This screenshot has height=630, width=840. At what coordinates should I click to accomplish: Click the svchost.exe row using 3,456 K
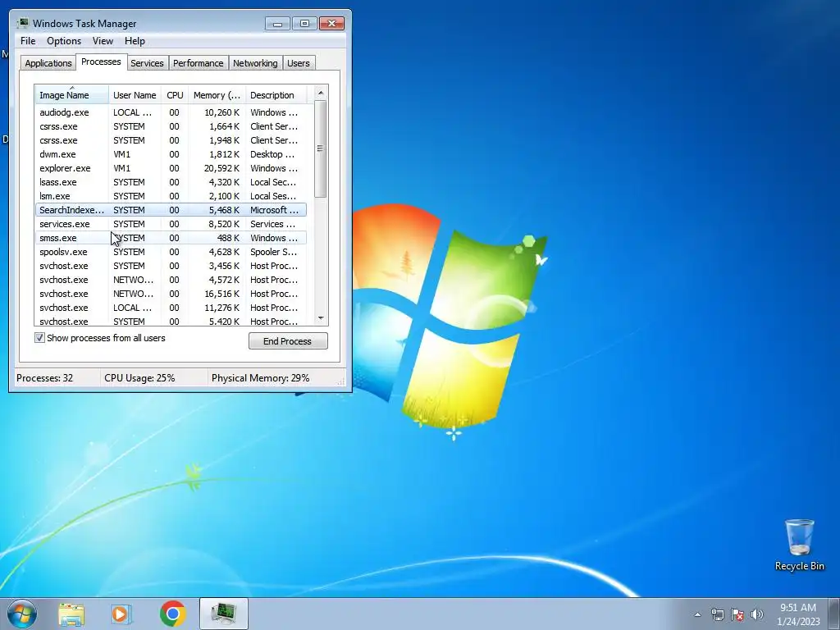click(x=171, y=266)
